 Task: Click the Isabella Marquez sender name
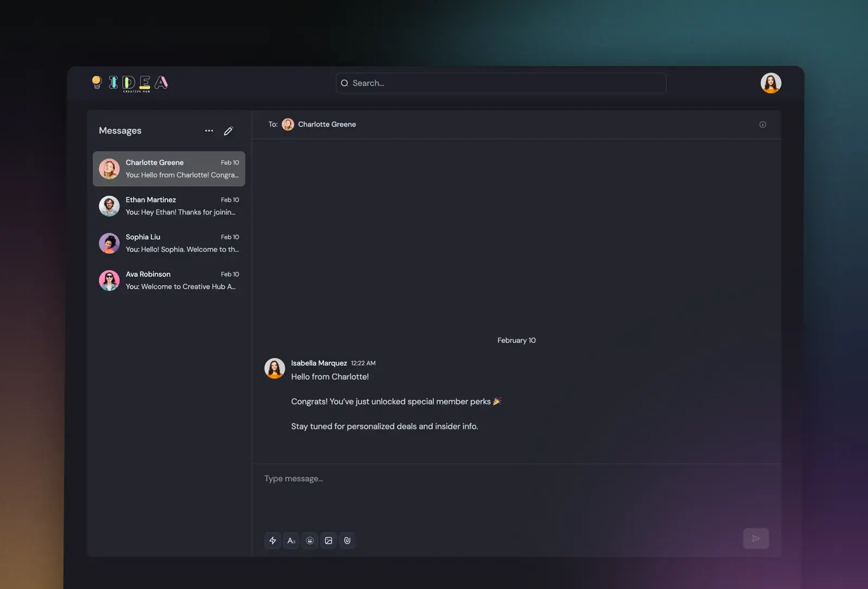click(319, 363)
